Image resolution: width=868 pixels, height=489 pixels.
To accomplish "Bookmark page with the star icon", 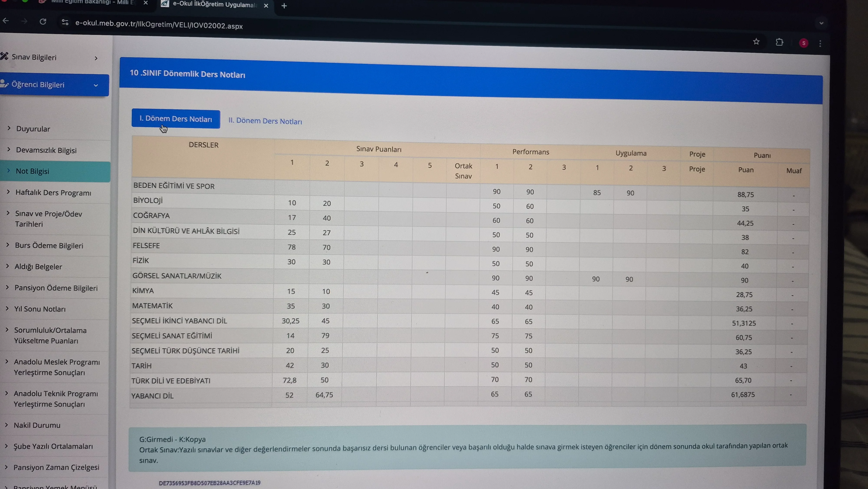I will [x=756, y=41].
